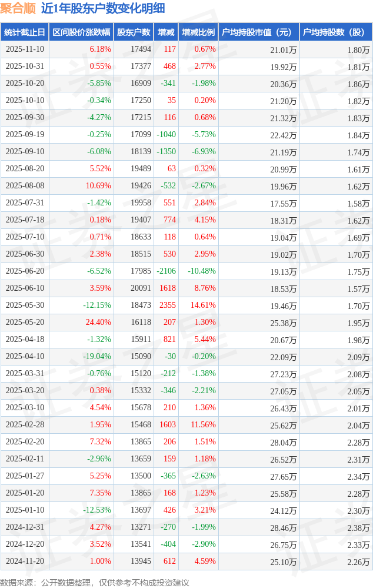Click the 数据来源 disclaimer footer text
This screenshot has width=373, height=588.
pyautogui.click(x=95, y=582)
